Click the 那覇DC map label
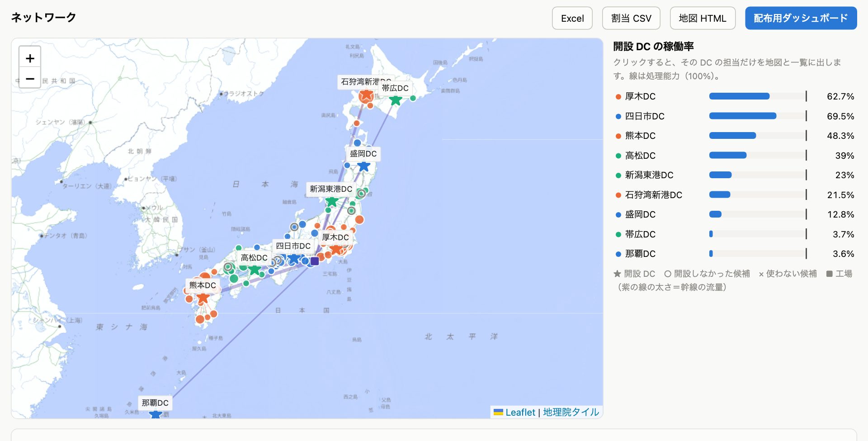868x441 pixels. 155,403
